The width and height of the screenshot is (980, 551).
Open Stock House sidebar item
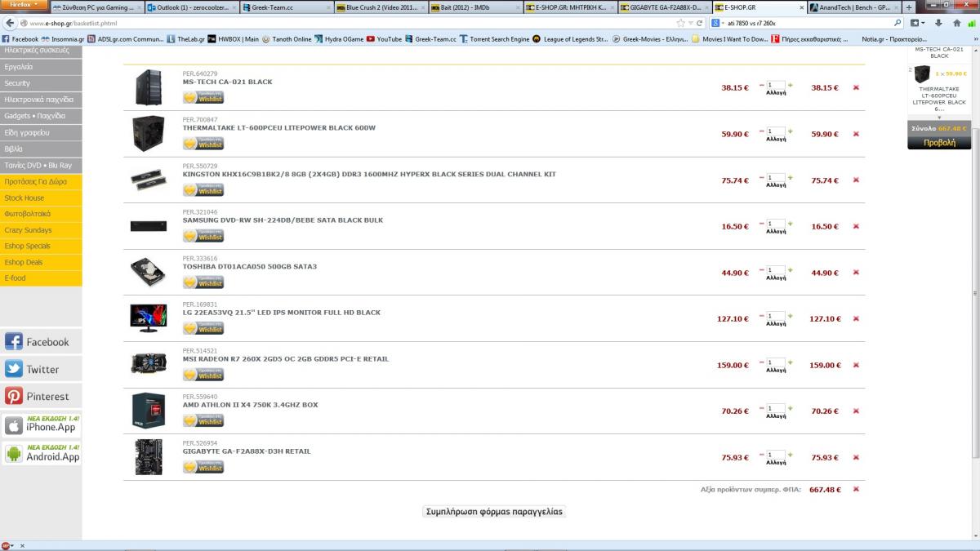point(41,198)
